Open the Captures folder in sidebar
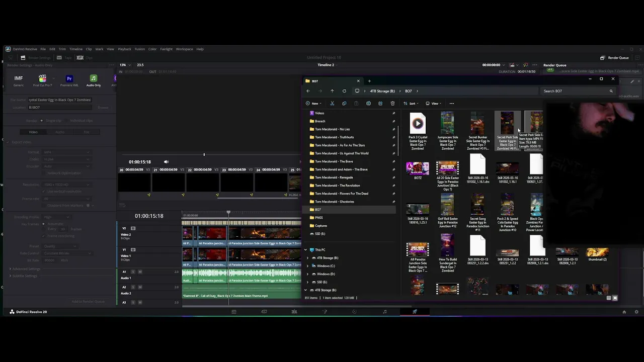The height and width of the screenshot is (362, 644). point(321,226)
